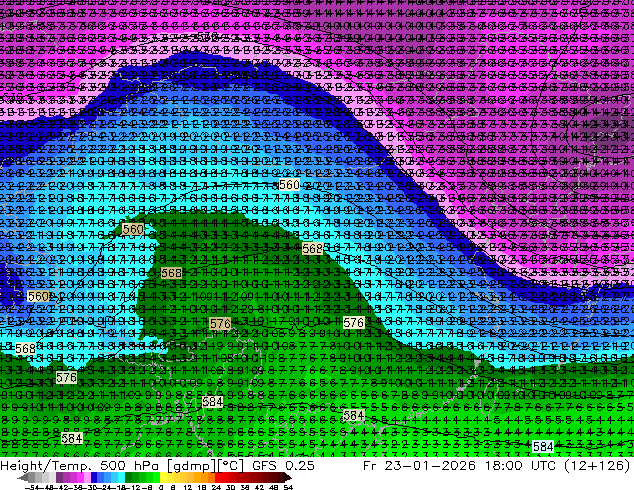Image resolution: width=634 pixels, height=490 pixels.
Task: Click the gray left arrow end of colorbar
Action: pos(23,478)
